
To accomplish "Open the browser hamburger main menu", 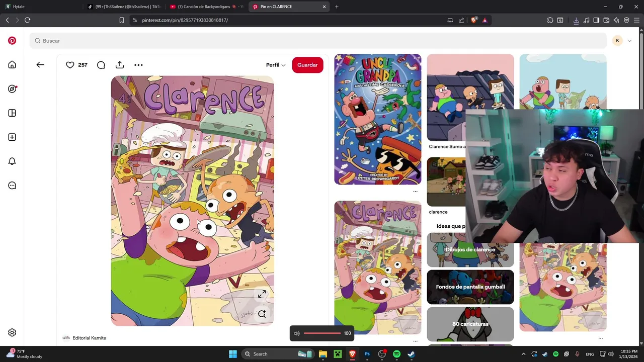I will (636, 20).
